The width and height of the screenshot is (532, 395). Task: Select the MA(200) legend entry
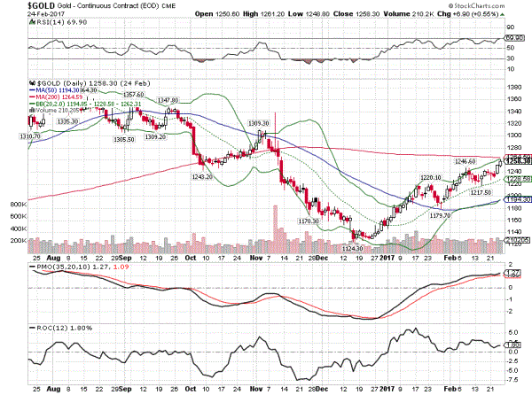tap(55, 97)
